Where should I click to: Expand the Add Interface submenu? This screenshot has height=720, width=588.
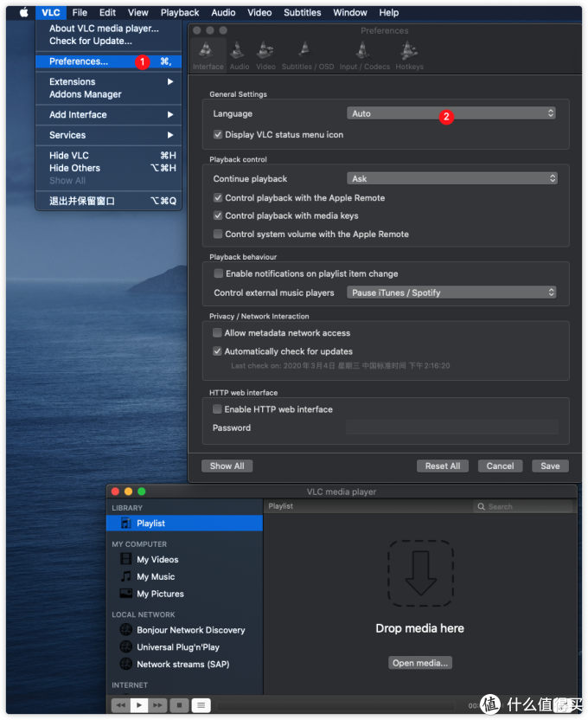pyautogui.click(x=109, y=115)
